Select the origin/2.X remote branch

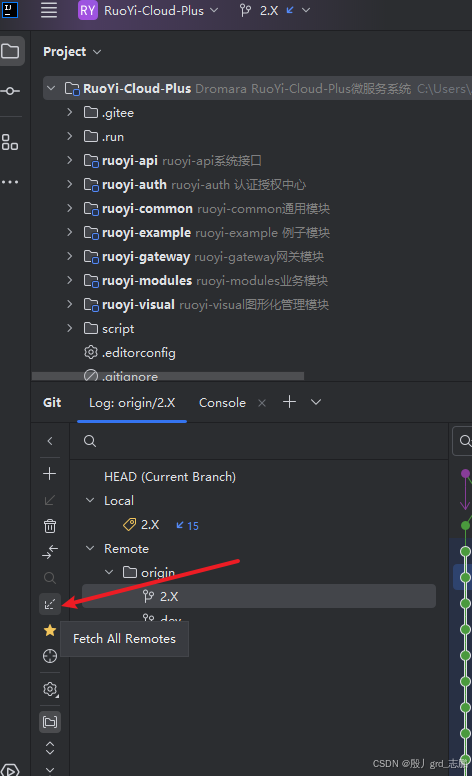[259, 596]
